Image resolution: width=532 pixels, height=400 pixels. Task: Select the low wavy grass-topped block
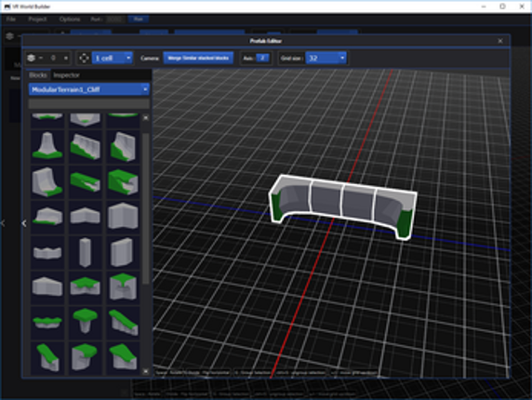tap(47, 323)
